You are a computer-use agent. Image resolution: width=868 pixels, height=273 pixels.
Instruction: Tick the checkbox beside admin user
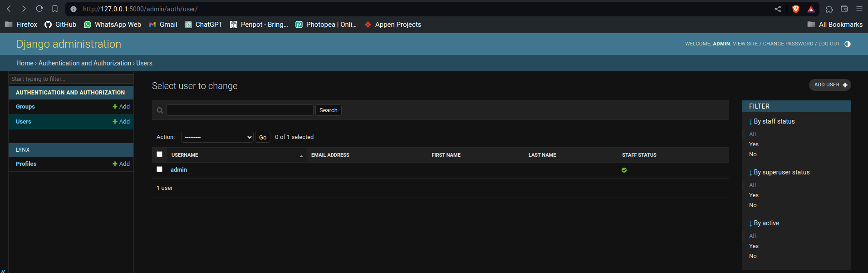coord(159,169)
